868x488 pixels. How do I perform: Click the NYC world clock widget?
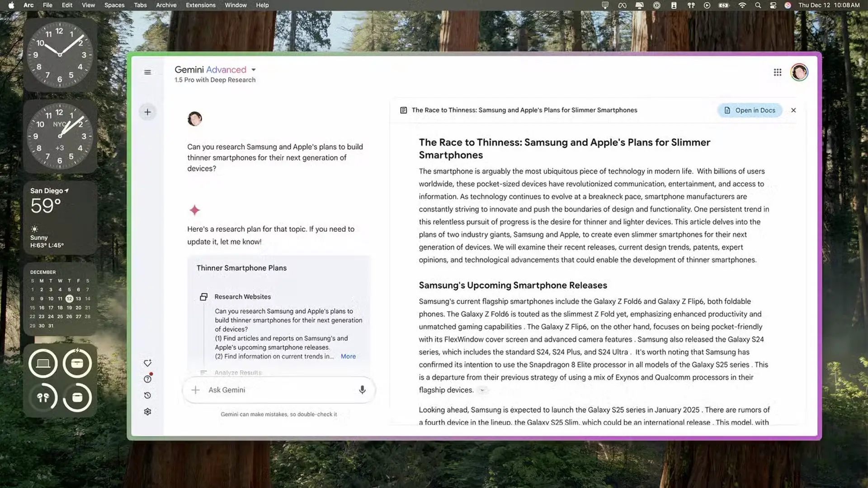[60, 136]
